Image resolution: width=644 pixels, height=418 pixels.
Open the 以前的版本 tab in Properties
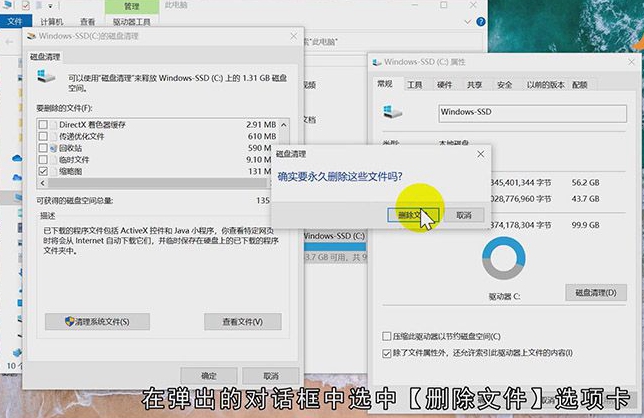click(x=545, y=85)
